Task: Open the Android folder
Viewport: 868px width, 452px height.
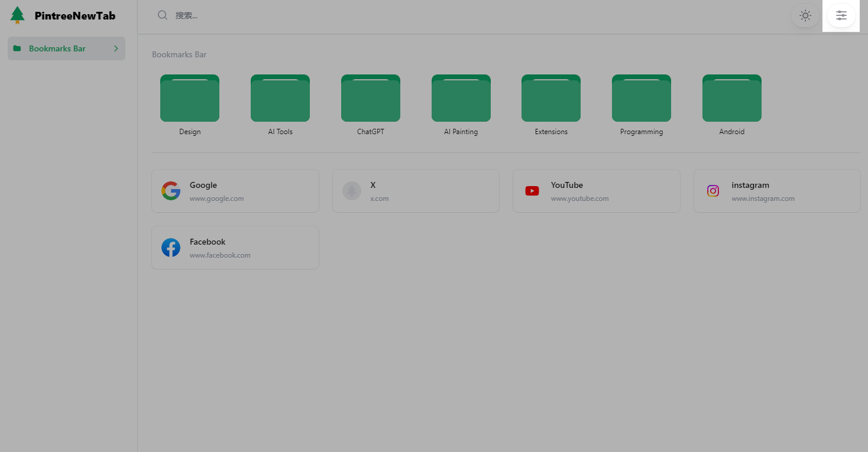Action: coord(732,99)
